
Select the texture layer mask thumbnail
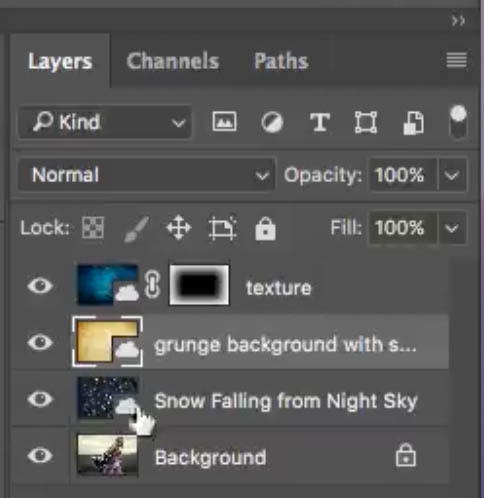click(x=199, y=285)
